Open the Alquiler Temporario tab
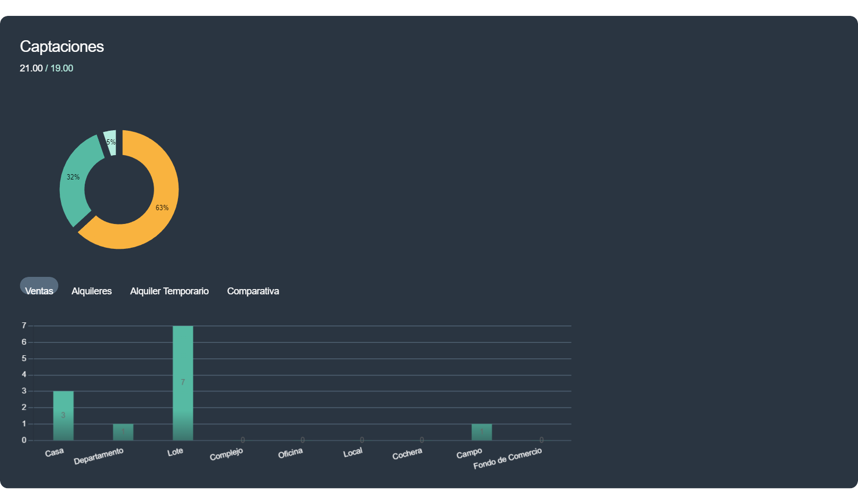 [169, 291]
